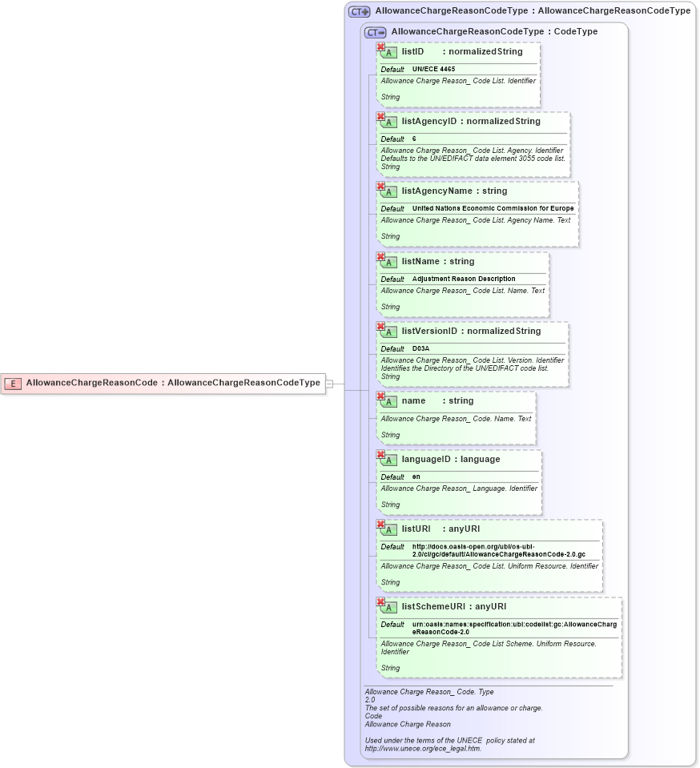Select the A attribute icon for listVersionID
Viewport: 700px width, 768px height.
point(389,331)
